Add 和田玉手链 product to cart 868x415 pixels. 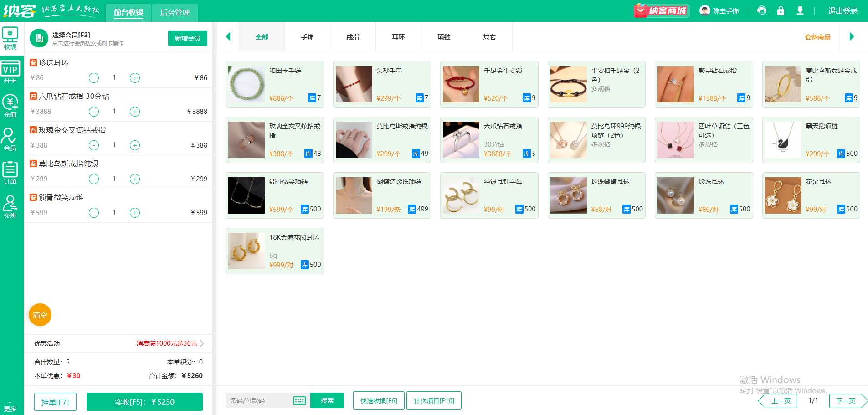(x=275, y=84)
